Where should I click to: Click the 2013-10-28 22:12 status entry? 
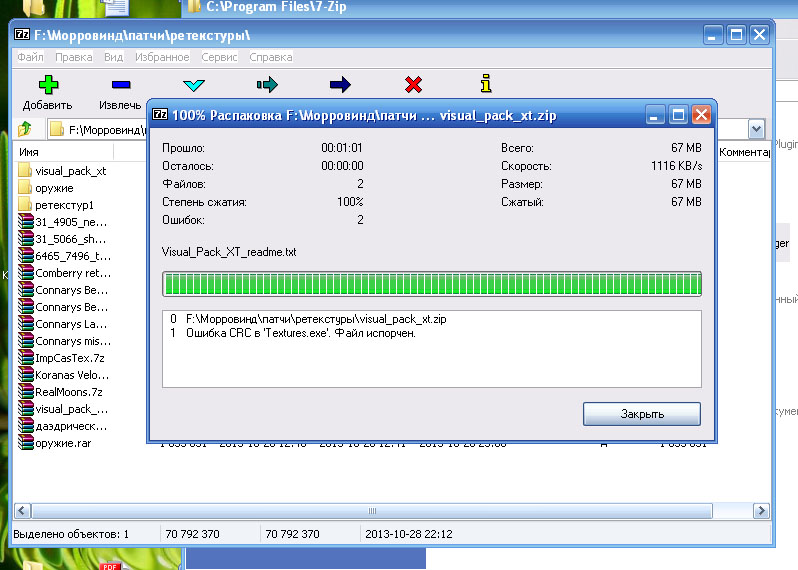pyautogui.click(x=409, y=534)
